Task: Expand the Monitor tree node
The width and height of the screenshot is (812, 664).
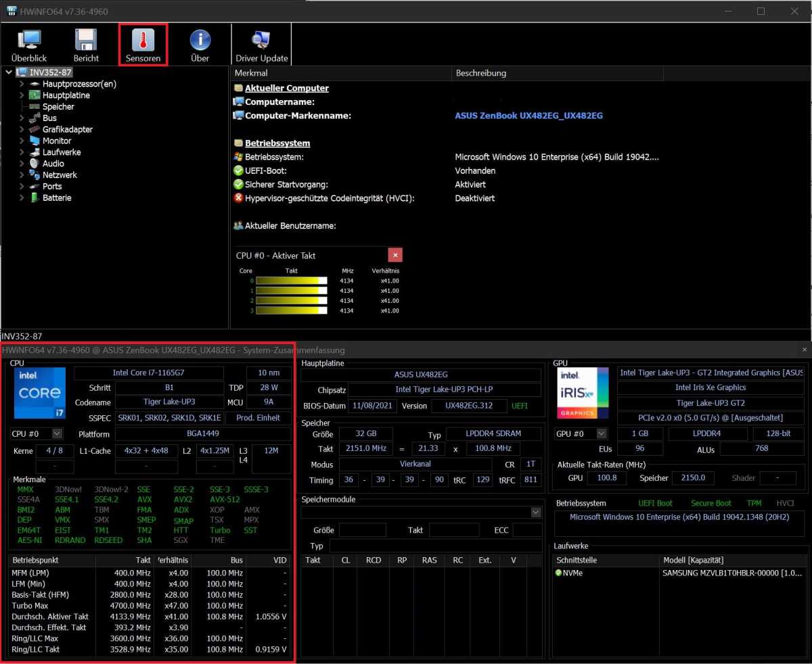Action: tap(22, 141)
